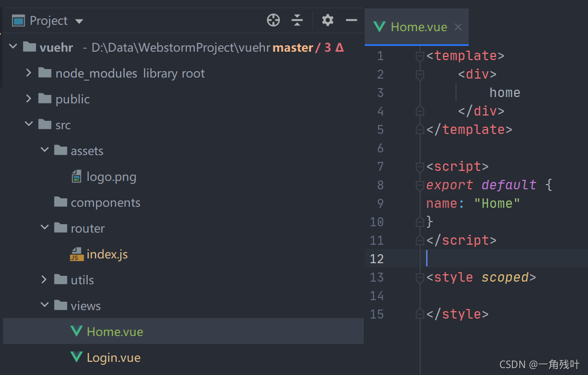
Task: Click the master branch label
Action: (x=292, y=47)
